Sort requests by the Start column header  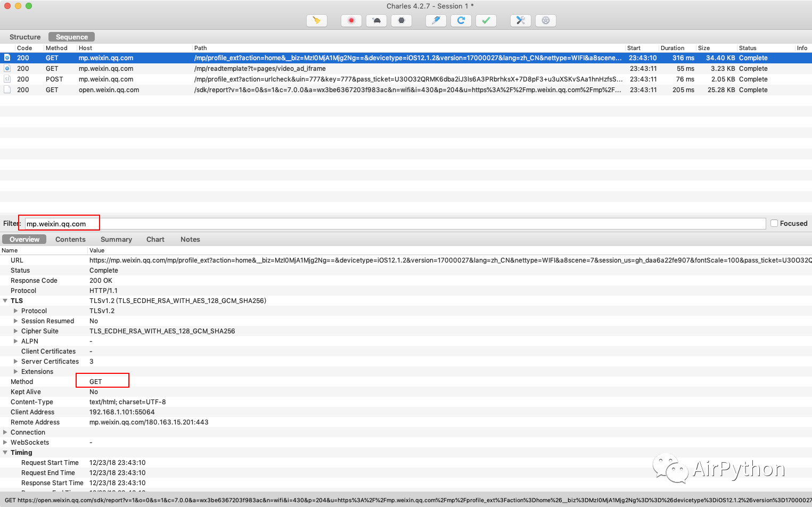(634, 48)
